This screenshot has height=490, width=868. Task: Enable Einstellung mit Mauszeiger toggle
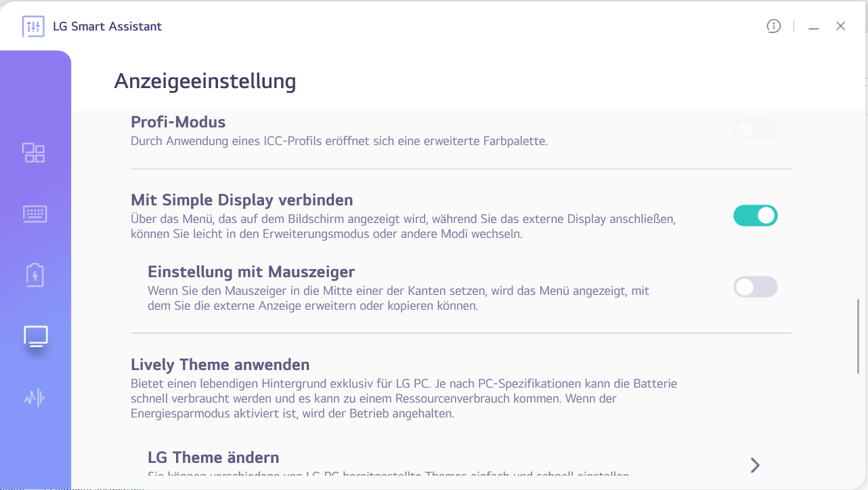pos(755,287)
